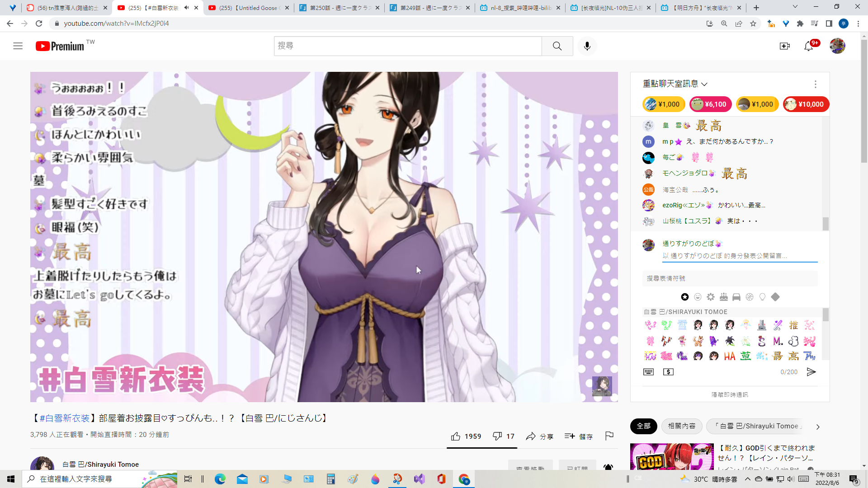Switch to nl-8 bilibili search tab
The height and width of the screenshot is (488, 868).
click(x=519, y=8)
